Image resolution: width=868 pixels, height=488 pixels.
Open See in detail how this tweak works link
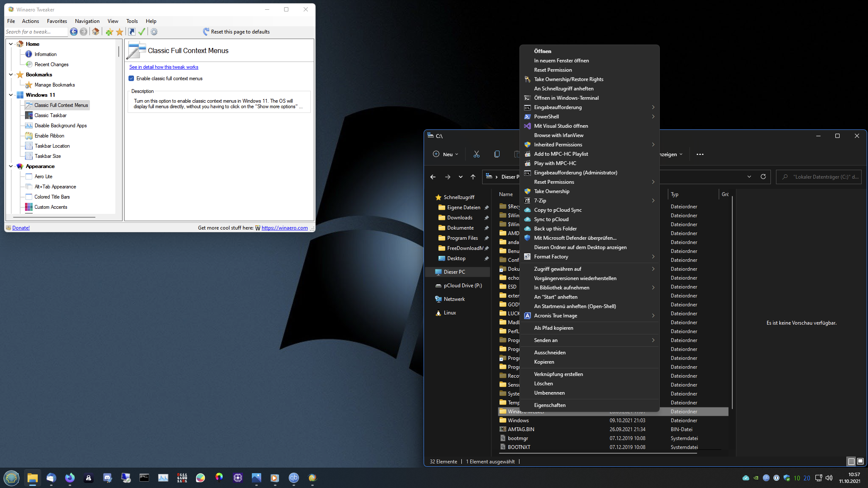(164, 67)
